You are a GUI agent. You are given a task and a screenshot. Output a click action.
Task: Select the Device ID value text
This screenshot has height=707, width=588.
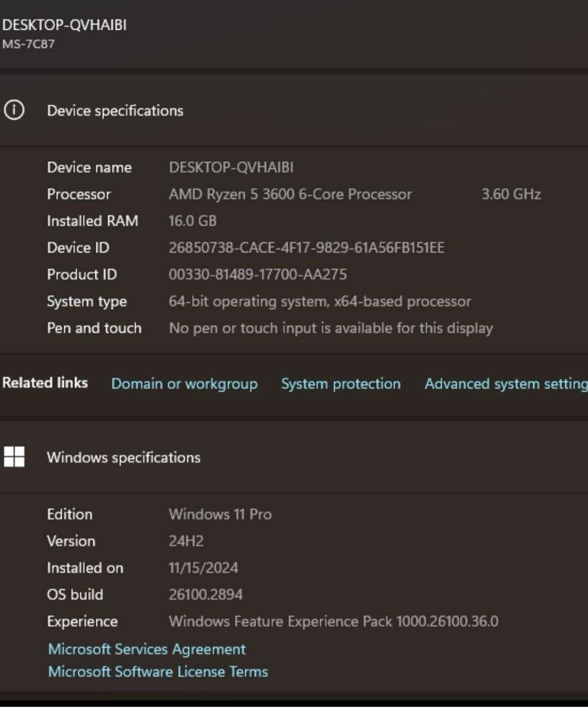pos(306,247)
